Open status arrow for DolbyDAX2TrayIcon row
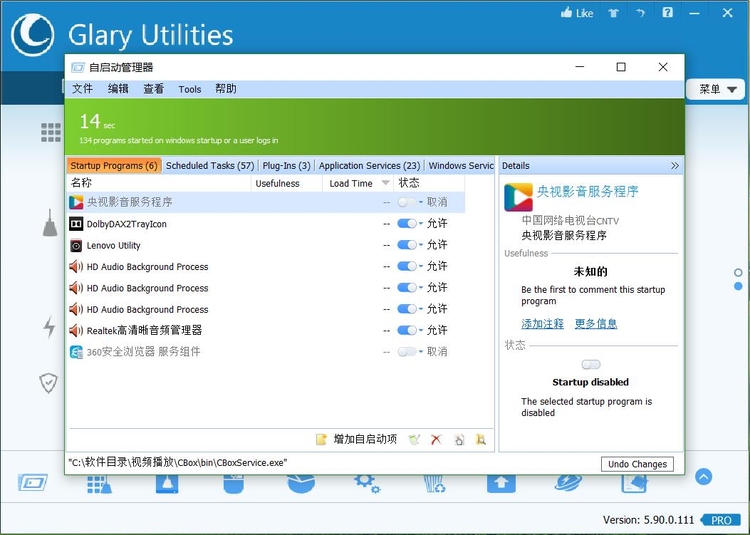Screen dimensions: 750x535 pos(421,223)
